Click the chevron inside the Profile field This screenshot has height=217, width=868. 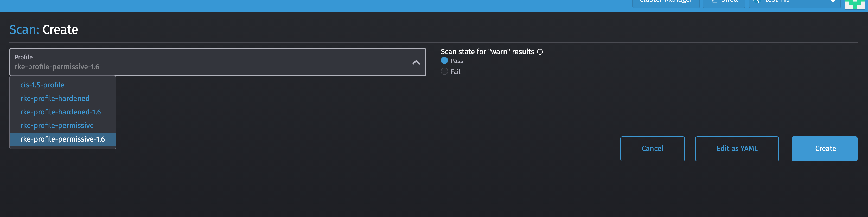416,62
